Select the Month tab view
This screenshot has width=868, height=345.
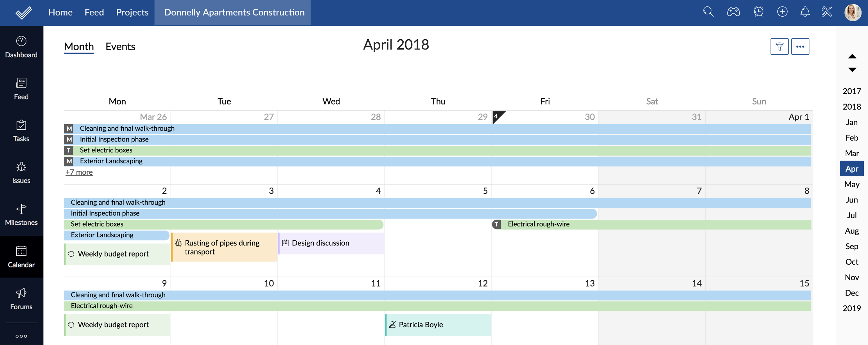click(x=79, y=46)
